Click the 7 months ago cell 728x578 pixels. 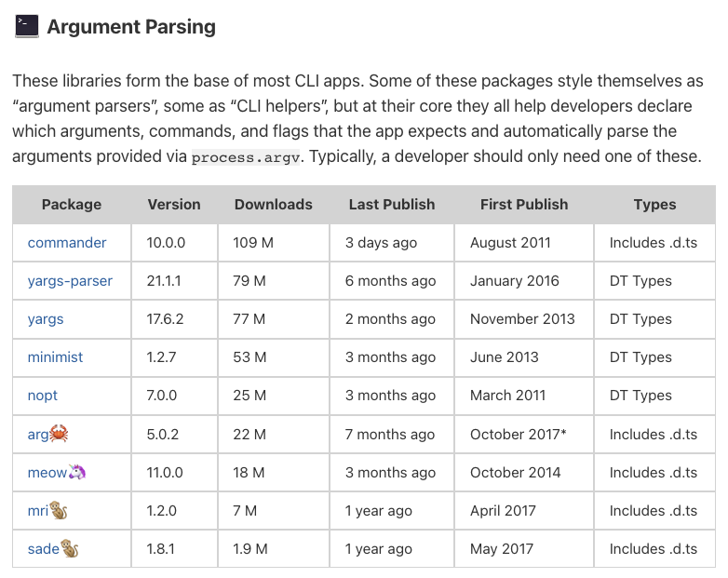click(390, 434)
